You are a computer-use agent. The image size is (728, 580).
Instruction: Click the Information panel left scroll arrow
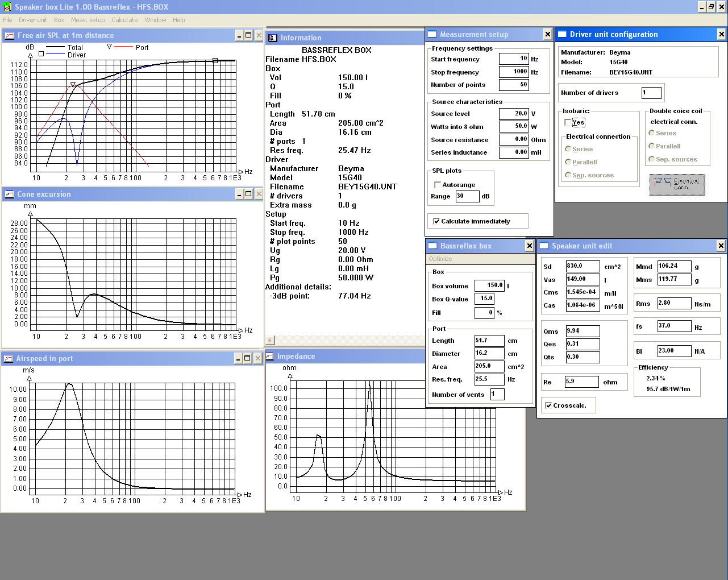pyautogui.click(x=270, y=340)
